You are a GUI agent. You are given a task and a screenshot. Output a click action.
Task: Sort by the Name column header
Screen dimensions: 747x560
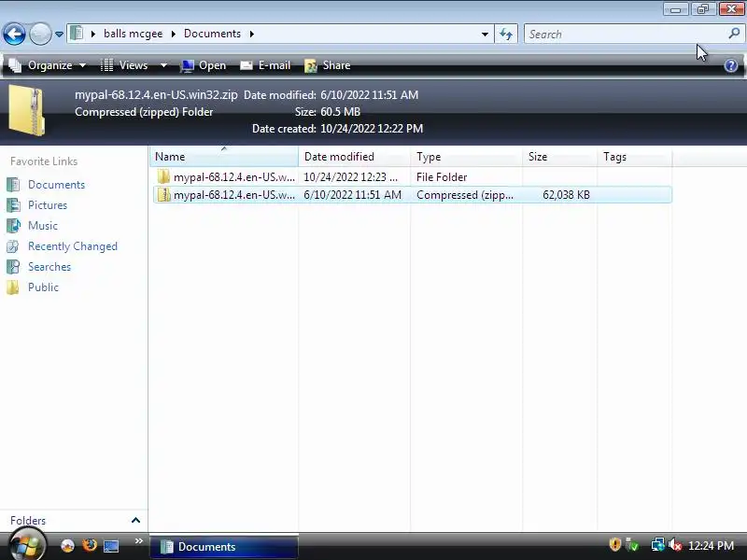click(224, 157)
